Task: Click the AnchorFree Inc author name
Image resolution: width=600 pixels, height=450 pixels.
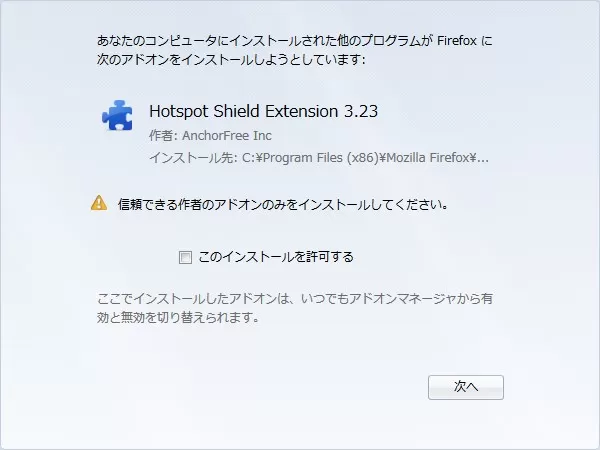Action: point(227,135)
